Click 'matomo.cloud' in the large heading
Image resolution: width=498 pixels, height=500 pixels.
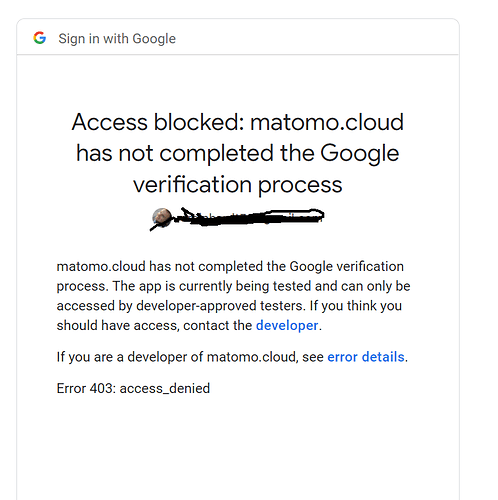point(327,122)
